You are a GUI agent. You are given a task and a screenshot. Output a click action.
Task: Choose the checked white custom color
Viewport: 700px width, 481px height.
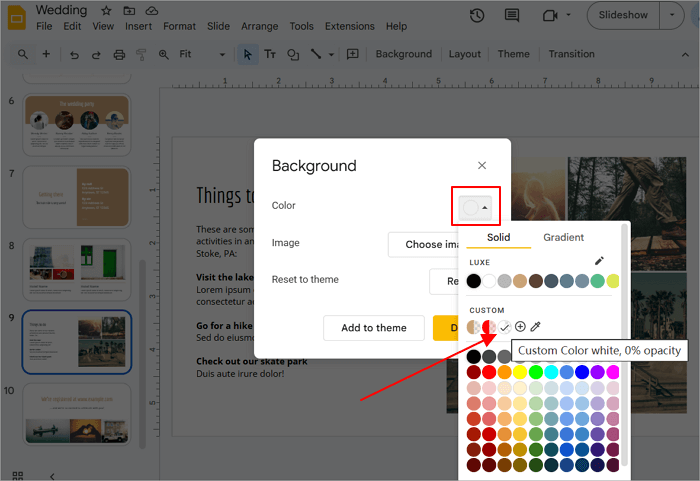504,327
